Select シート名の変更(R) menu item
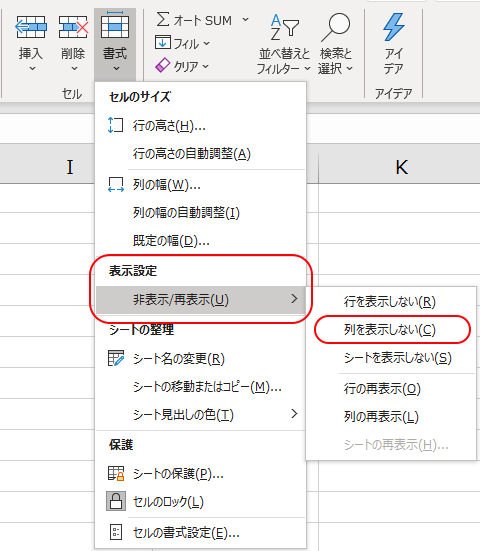This screenshot has height=551, width=480. tap(201, 358)
